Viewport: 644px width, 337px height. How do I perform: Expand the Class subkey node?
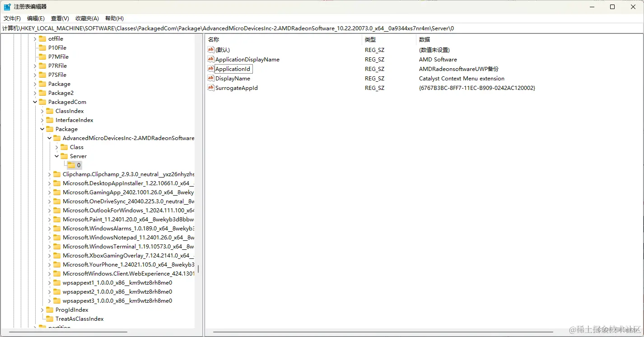(x=57, y=147)
